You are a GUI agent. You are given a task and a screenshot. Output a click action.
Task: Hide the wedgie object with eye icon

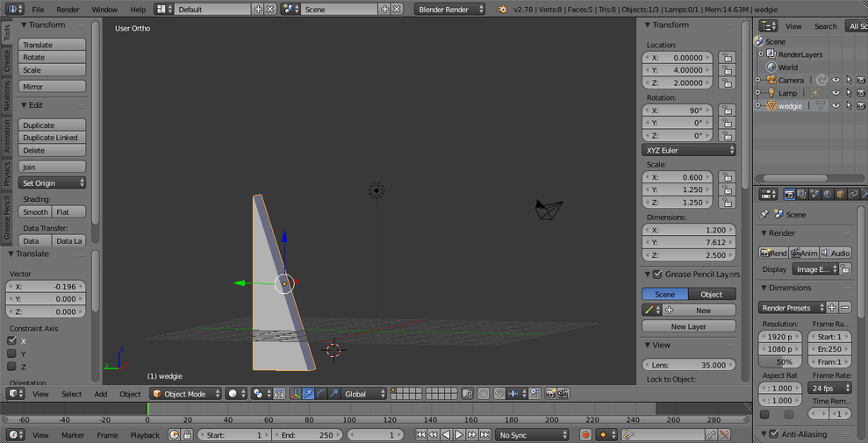click(836, 105)
